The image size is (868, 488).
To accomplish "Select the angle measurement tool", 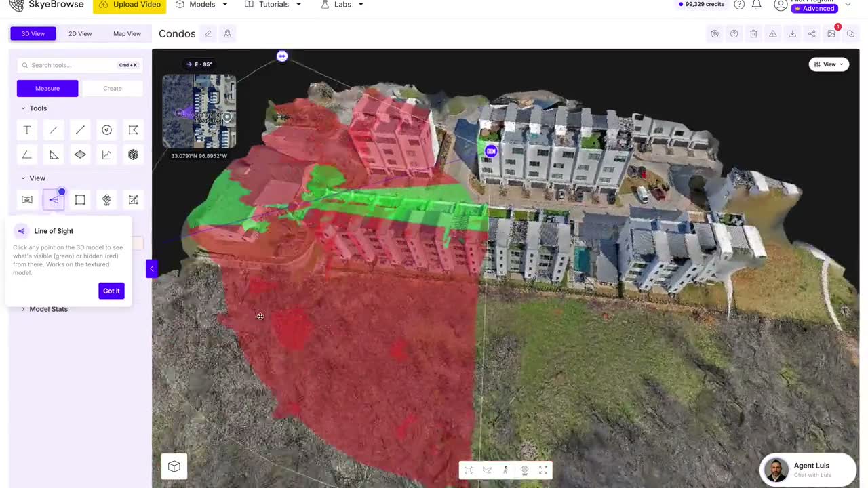I will (x=27, y=155).
